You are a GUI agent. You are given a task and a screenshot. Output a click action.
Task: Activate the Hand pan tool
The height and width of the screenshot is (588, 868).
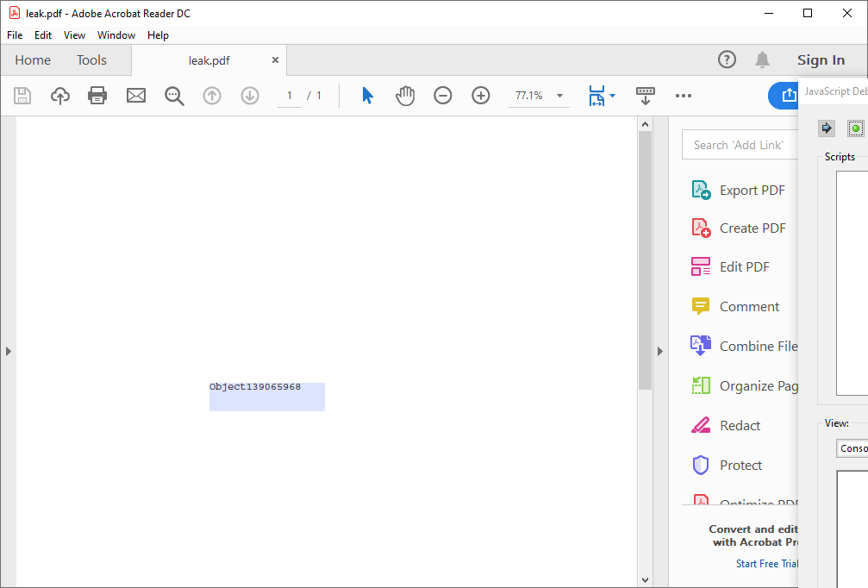pos(405,96)
